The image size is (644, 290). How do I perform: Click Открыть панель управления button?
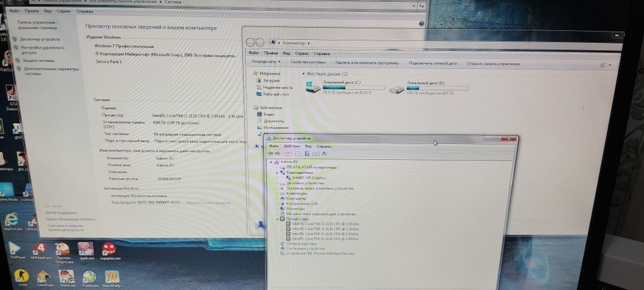coord(493,64)
